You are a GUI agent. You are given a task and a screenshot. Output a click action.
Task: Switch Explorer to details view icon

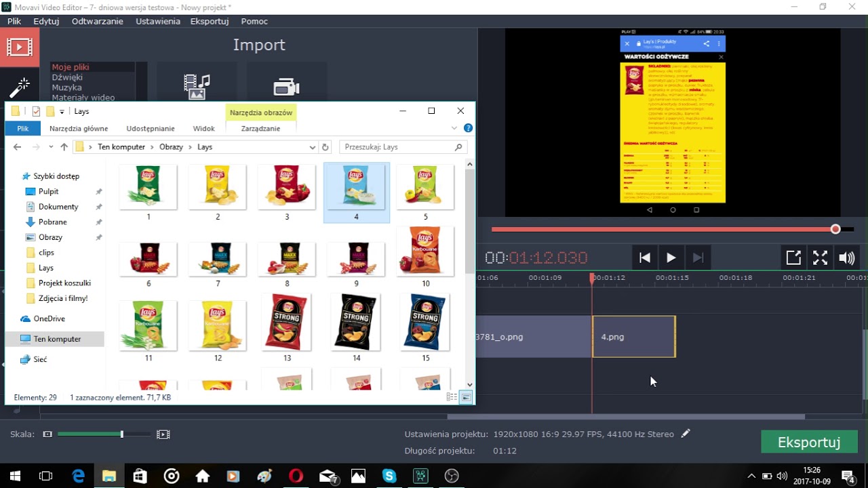(x=452, y=397)
